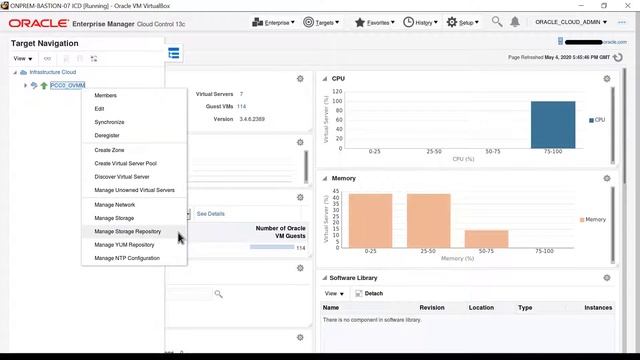640x360 pixels.
Task: Click the Oracle VM Guests progress bar
Action: click(272, 247)
